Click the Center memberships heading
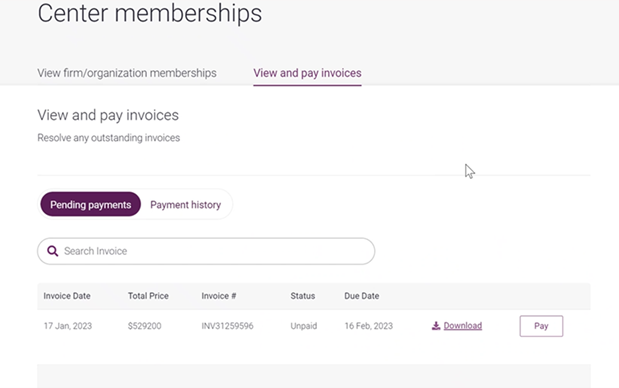The height and width of the screenshot is (388, 619). click(x=150, y=13)
